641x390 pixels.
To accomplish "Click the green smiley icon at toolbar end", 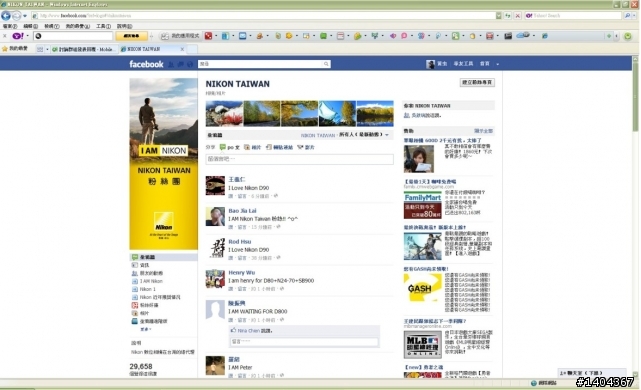I will tap(628, 36).
